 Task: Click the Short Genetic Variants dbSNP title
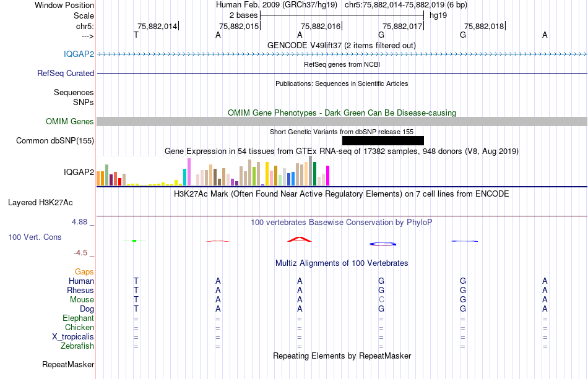point(342,132)
